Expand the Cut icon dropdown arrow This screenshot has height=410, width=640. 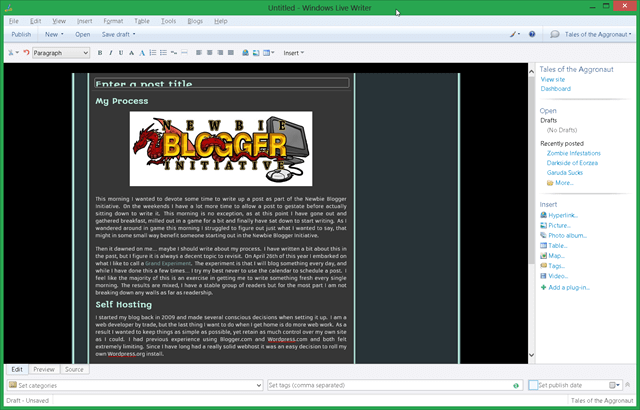click(17, 53)
